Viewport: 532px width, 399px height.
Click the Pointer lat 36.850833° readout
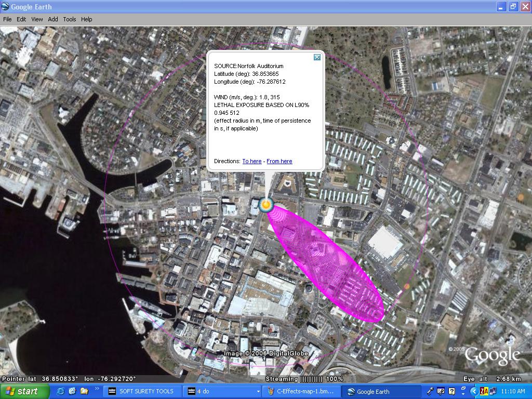(40, 379)
